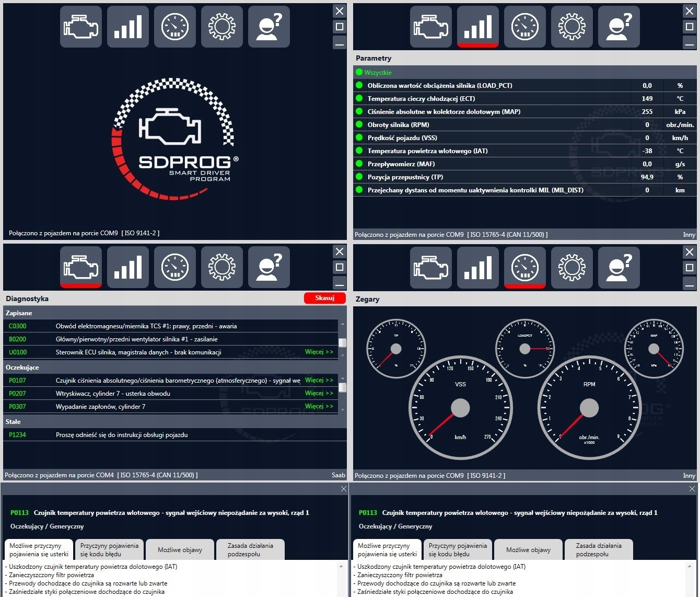700x597 pixels.
Task: Switch to "Przyczyny pojawienia się kodu błędu" tab, right panel
Action: point(458,550)
